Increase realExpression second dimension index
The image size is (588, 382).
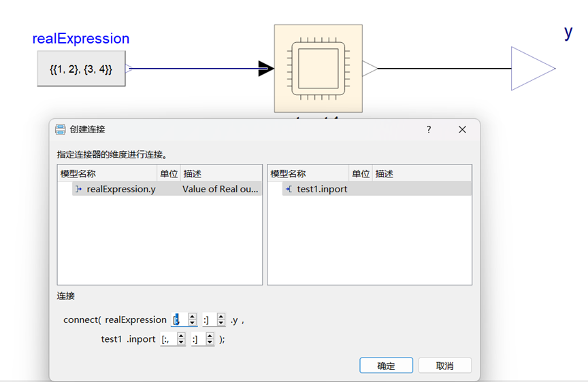pos(221,317)
